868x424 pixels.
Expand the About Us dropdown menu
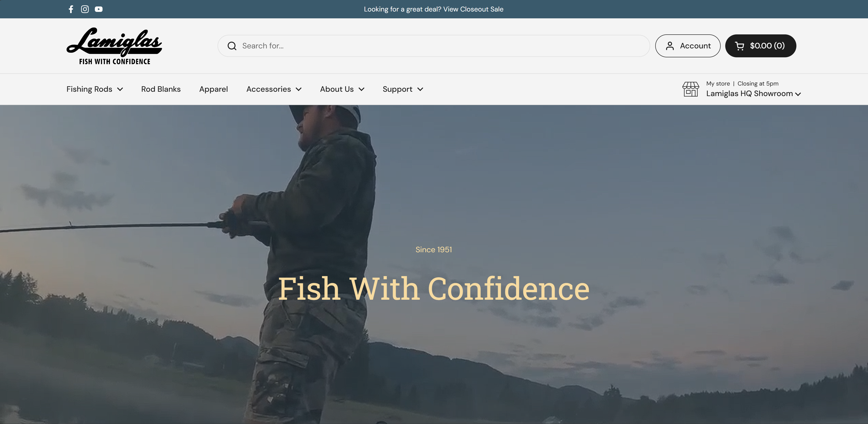point(342,89)
